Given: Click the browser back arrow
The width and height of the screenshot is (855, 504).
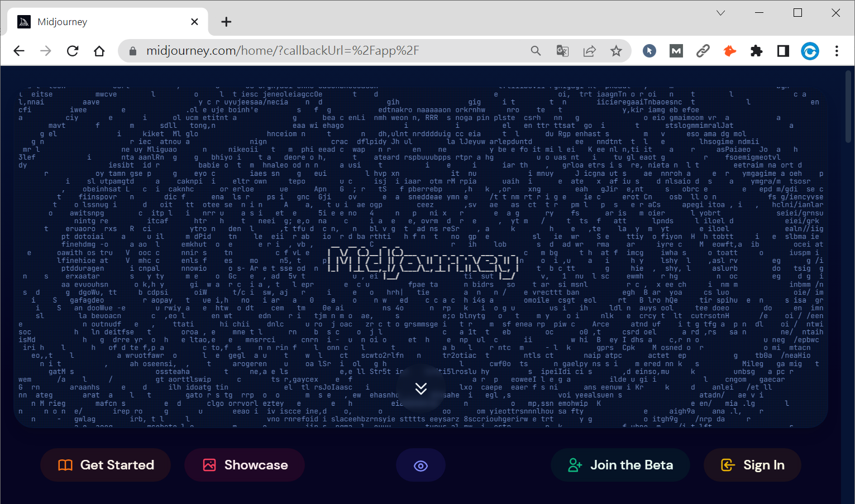Looking at the screenshot, I should click(x=19, y=51).
